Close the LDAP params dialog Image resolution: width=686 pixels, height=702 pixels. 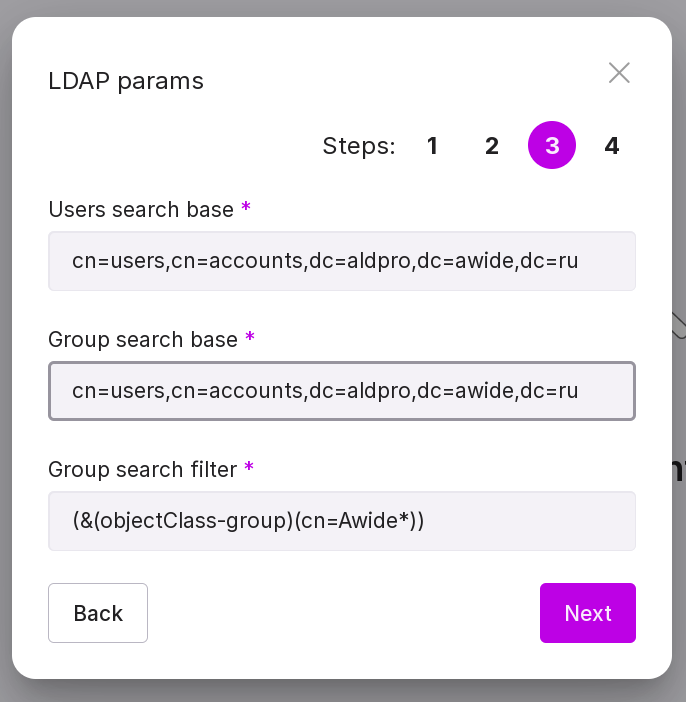619,73
